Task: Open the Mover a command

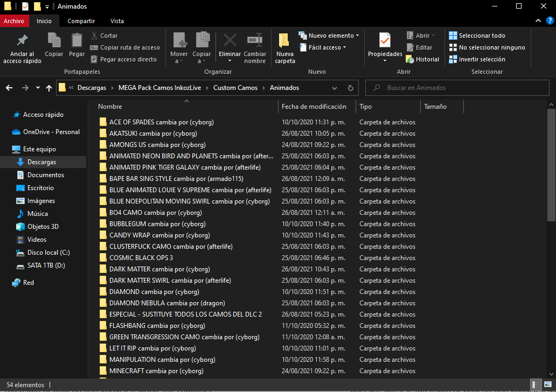Action: 179,47
